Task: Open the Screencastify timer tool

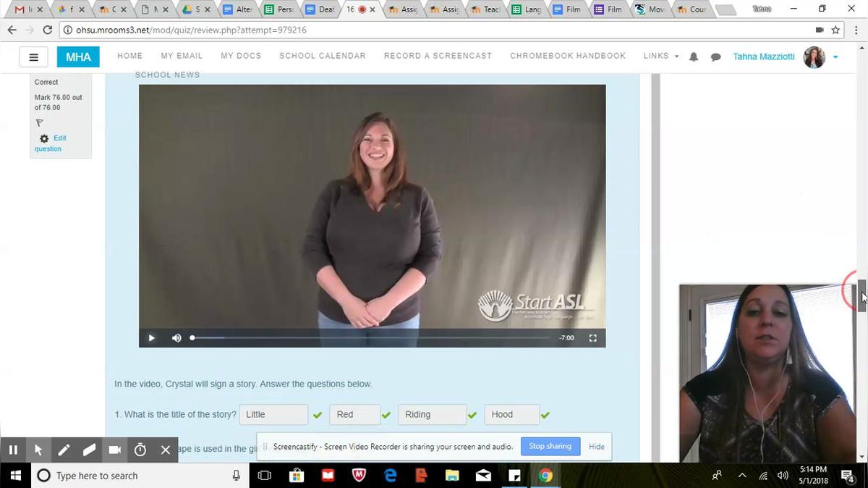Action: click(140, 450)
